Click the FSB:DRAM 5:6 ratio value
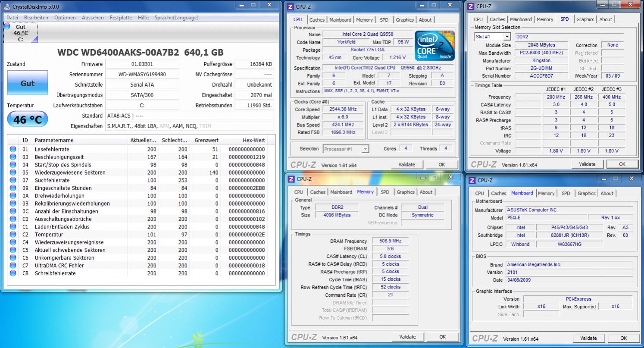This screenshot has width=644, height=348. [x=390, y=249]
